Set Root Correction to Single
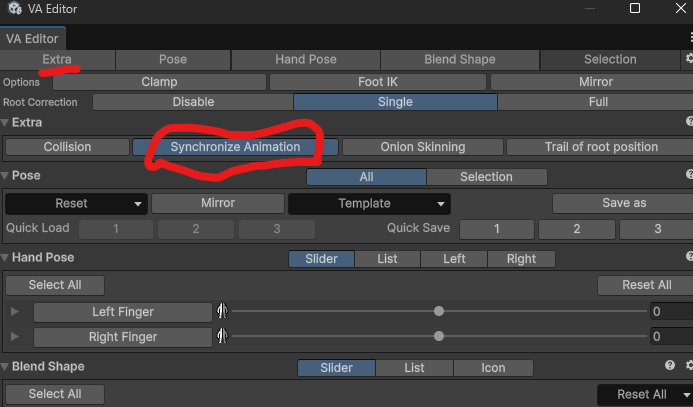 tap(395, 102)
